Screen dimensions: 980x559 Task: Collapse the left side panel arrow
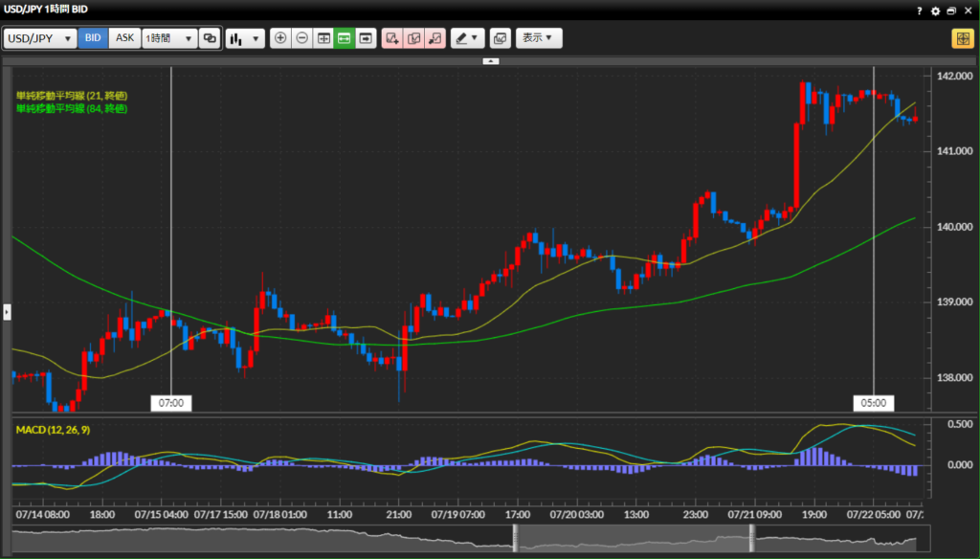(6, 312)
